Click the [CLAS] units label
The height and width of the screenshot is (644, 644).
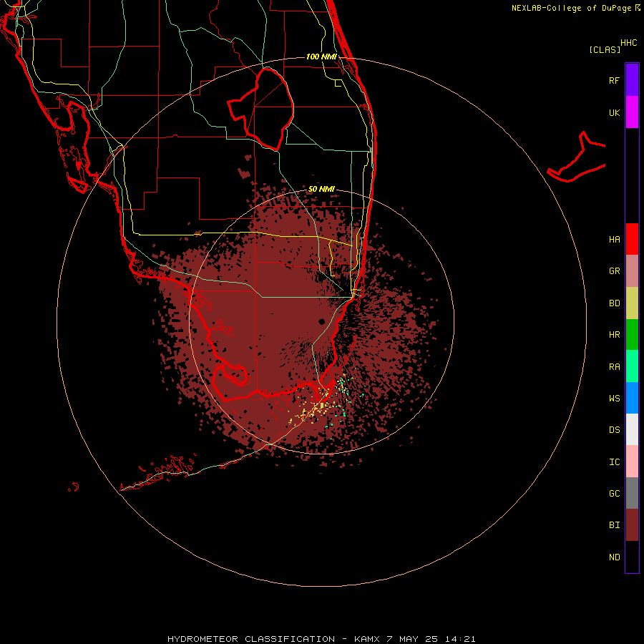(x=605, y=49)
